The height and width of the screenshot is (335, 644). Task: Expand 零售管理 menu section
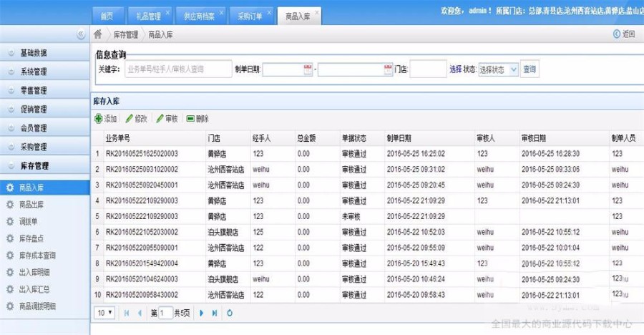point(45,90)
